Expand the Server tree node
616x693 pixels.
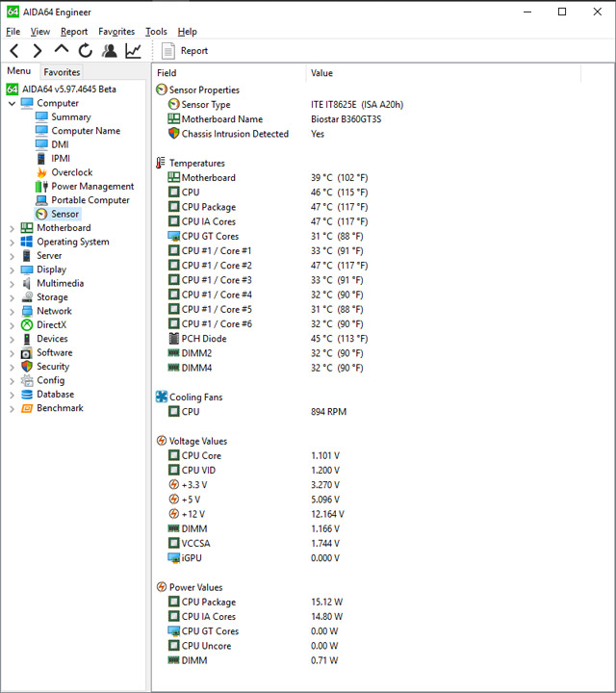(x=12, y=256)
